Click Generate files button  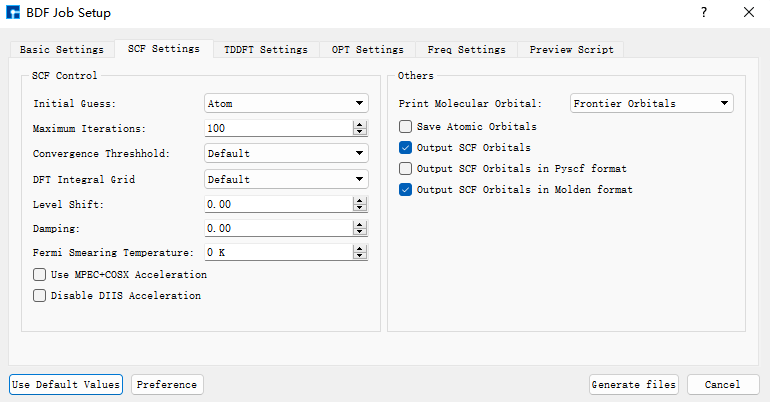coord(633,384)
